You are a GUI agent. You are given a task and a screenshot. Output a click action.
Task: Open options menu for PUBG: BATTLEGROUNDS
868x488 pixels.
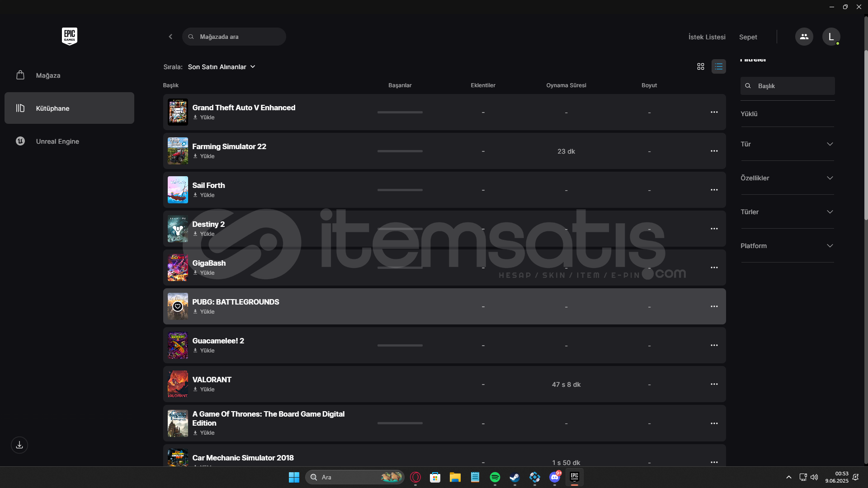point(714,306)
